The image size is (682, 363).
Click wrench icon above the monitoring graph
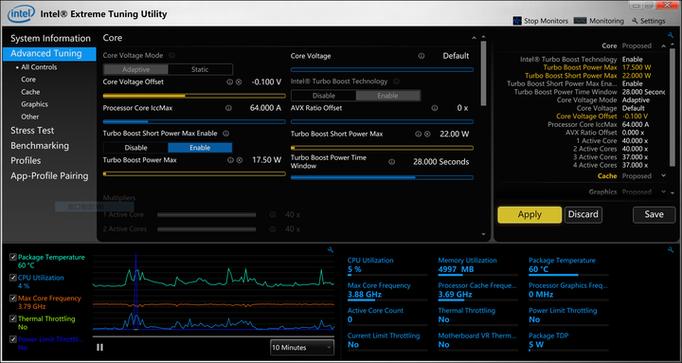click(x=330, y=250)
